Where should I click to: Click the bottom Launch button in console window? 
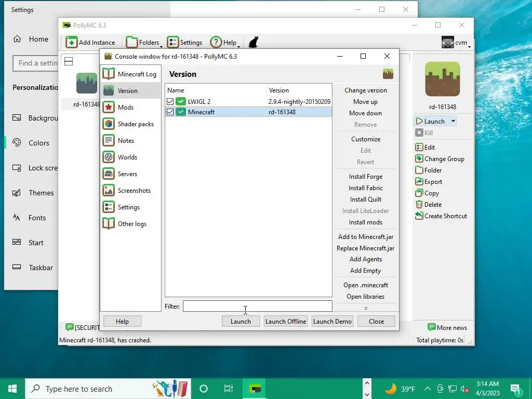click(x=241, y=321)
